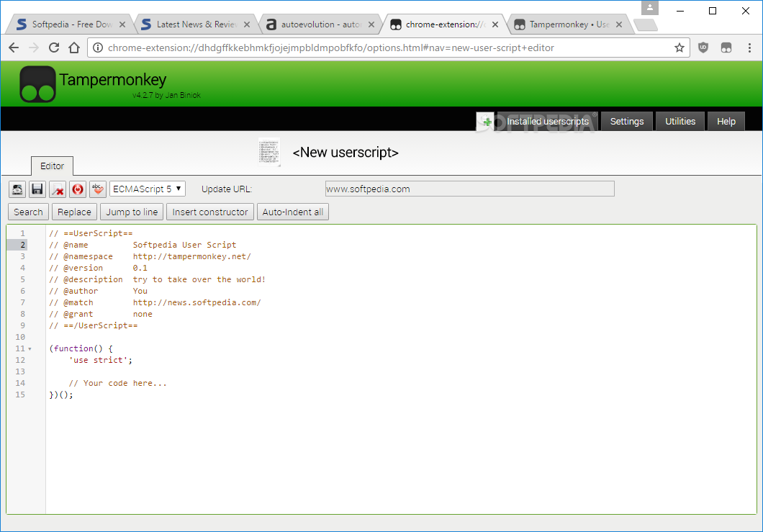763x532 pixels.
Task: Click the text 'Softpedia User Script'
Action: pyautogui.click(x=184, y=245)
